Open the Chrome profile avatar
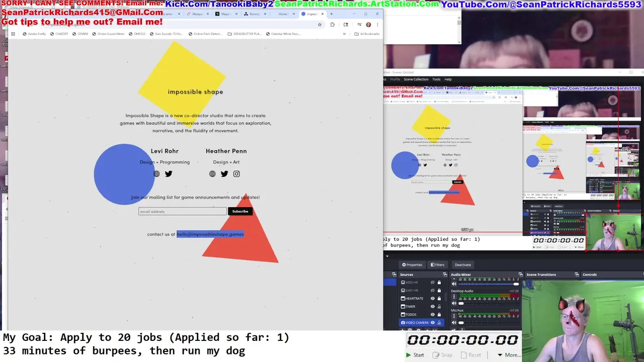Viewport: 644px width, 362px height. tap(368, 25)
